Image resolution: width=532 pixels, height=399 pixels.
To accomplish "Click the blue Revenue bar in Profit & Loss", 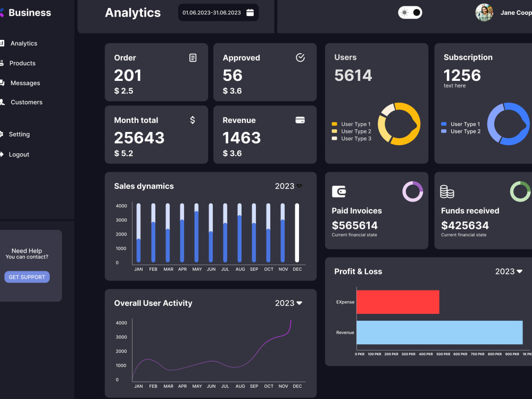I will pyautogui.click(x=439, y=332).
